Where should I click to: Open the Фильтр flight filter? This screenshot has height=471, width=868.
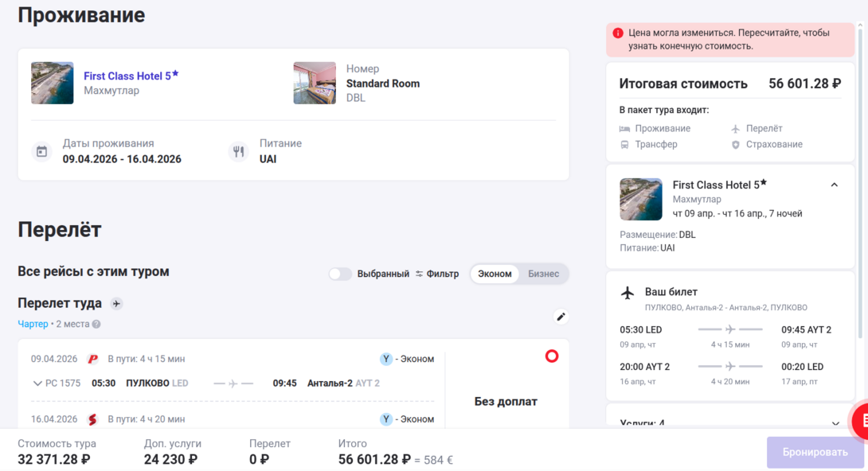[437, 274]
